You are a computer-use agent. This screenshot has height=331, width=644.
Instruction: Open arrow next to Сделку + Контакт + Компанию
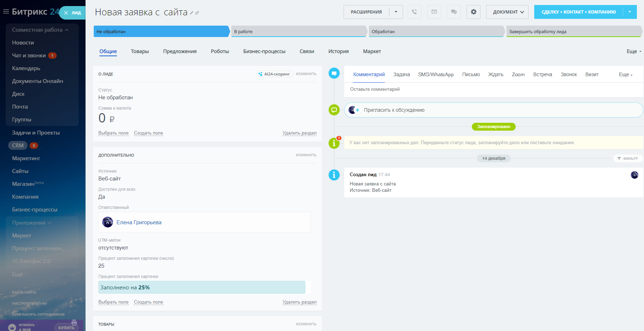pos(630,12)
